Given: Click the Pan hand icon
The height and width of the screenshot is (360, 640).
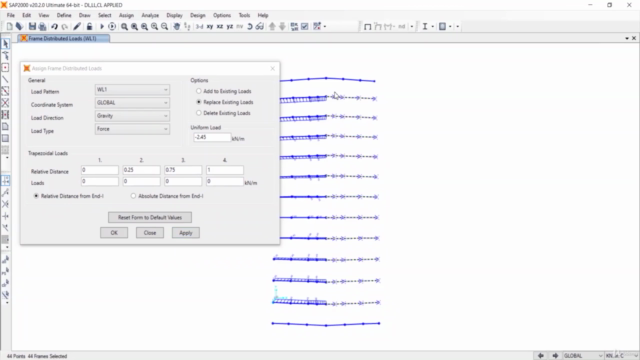Looking at the screenshot, I should (x=176, y=27).
